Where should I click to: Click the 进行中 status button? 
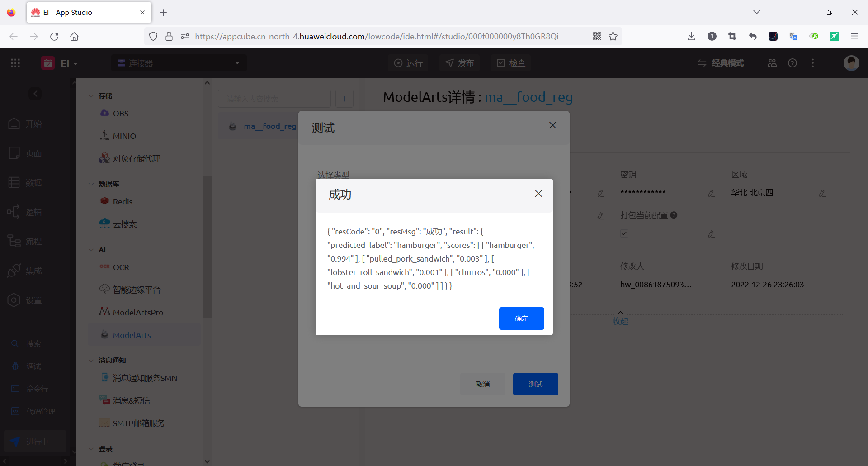[x=35, y=442]
